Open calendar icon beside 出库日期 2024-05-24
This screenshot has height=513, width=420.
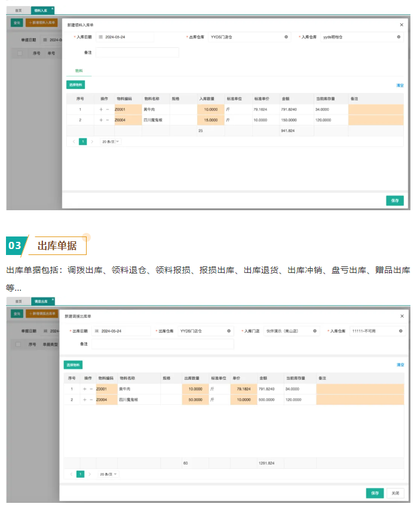[97, 331]
